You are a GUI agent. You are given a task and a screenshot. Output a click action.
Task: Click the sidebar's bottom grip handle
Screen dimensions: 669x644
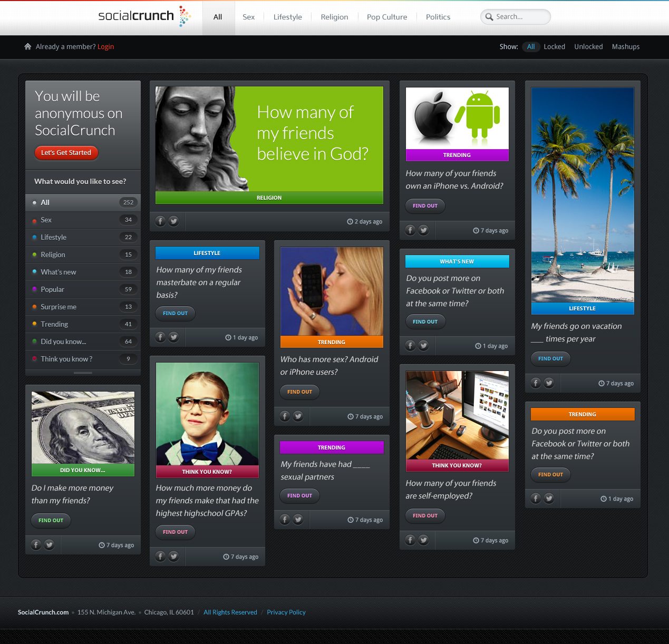(83, 373)
